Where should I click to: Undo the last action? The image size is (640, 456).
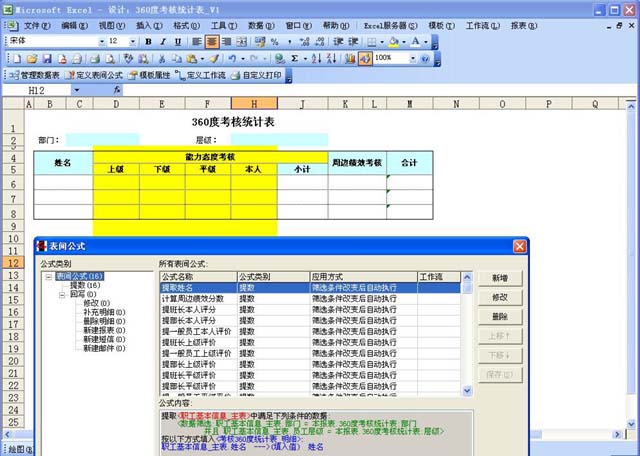coord(232,58)
